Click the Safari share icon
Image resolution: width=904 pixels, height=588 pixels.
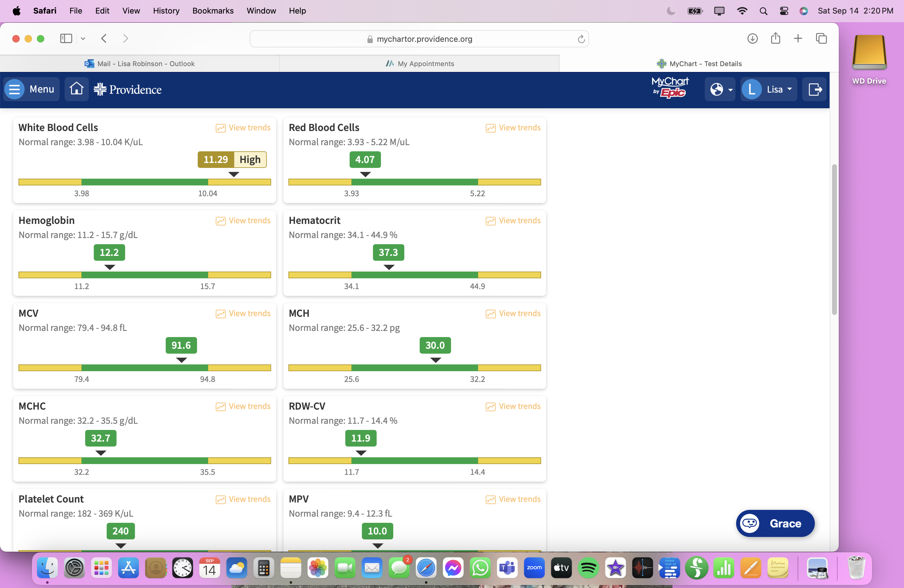point(775,38)
